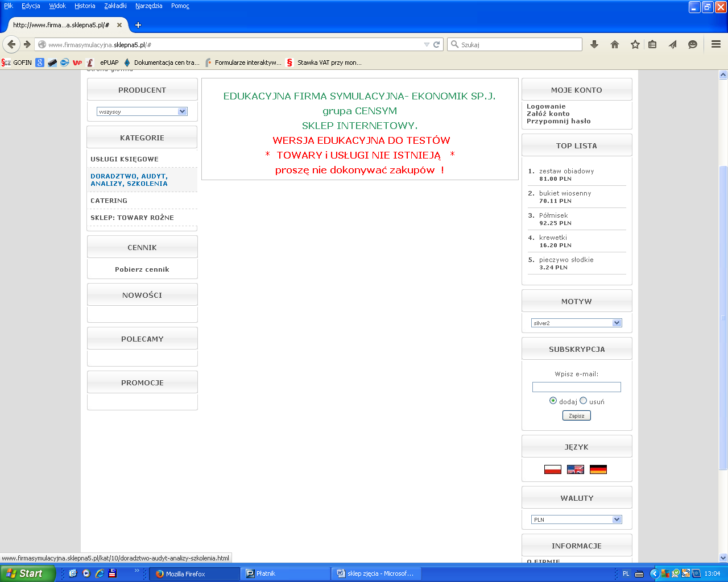Open the GOFIN bookmark
The width and height of the screenshot is (728, 582).
point(16,63)
